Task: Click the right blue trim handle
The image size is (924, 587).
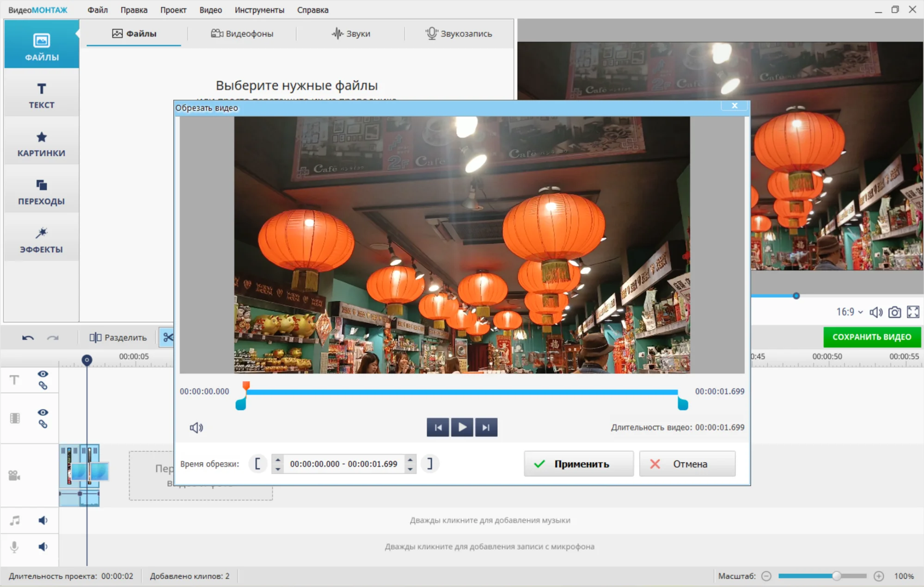Action: click(x=683, y=404)
